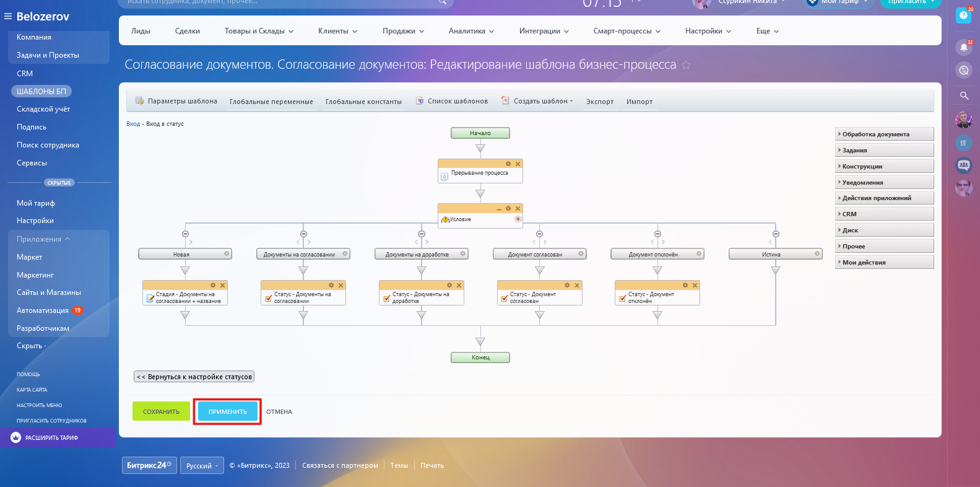This screenshot has height=487, width=980.
Task: Delete the Стадия - Документы на согласовании action
Action: pyautogui.click(x=222, y=285)
